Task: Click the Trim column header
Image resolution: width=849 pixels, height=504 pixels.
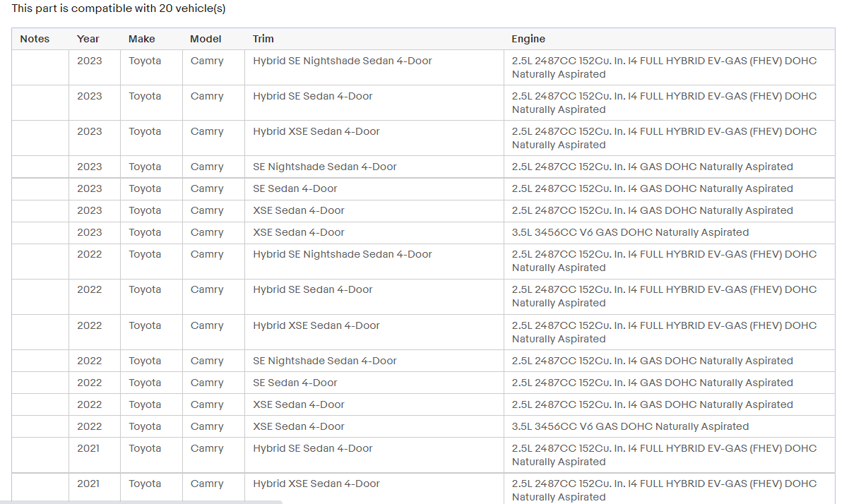Action: tap(374, 39)
